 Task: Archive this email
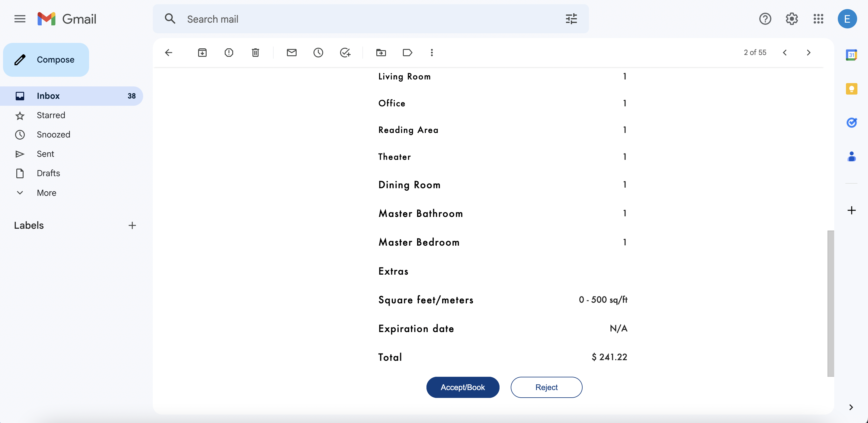pos(202,53)
